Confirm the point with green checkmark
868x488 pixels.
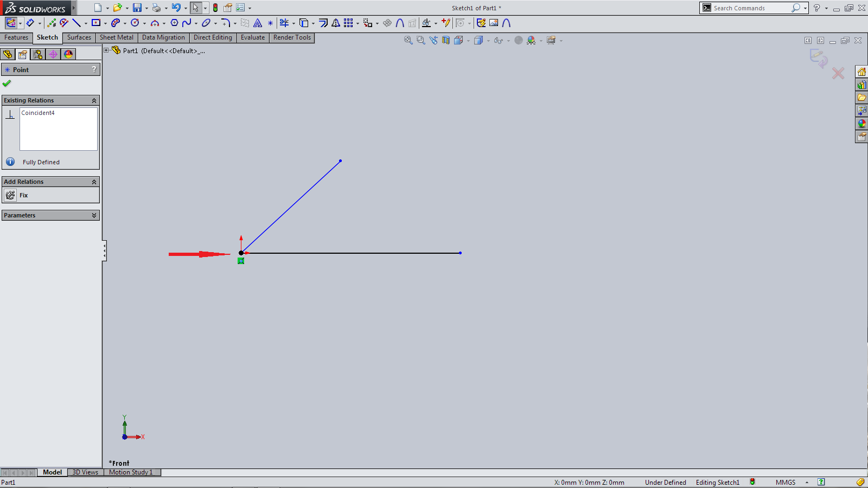click(7, 84)
